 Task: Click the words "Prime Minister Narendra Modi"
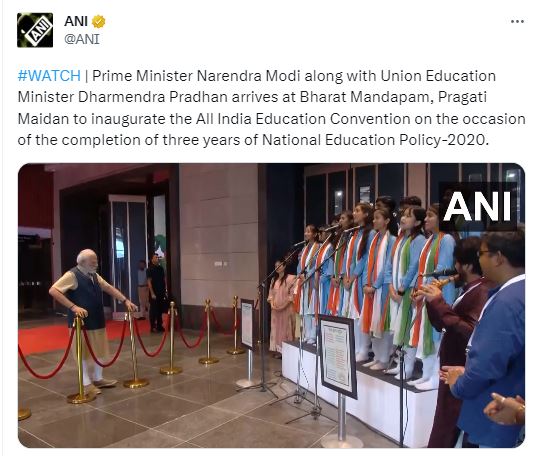click(196, 76)
